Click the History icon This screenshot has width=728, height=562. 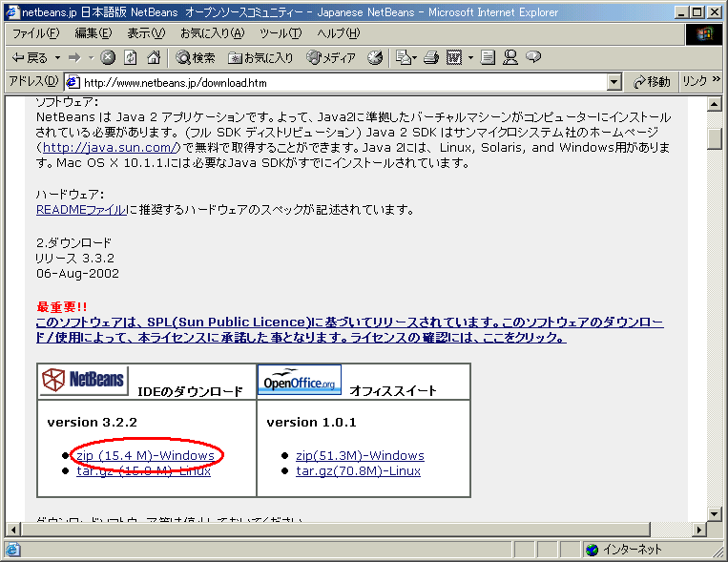(375, 57)
